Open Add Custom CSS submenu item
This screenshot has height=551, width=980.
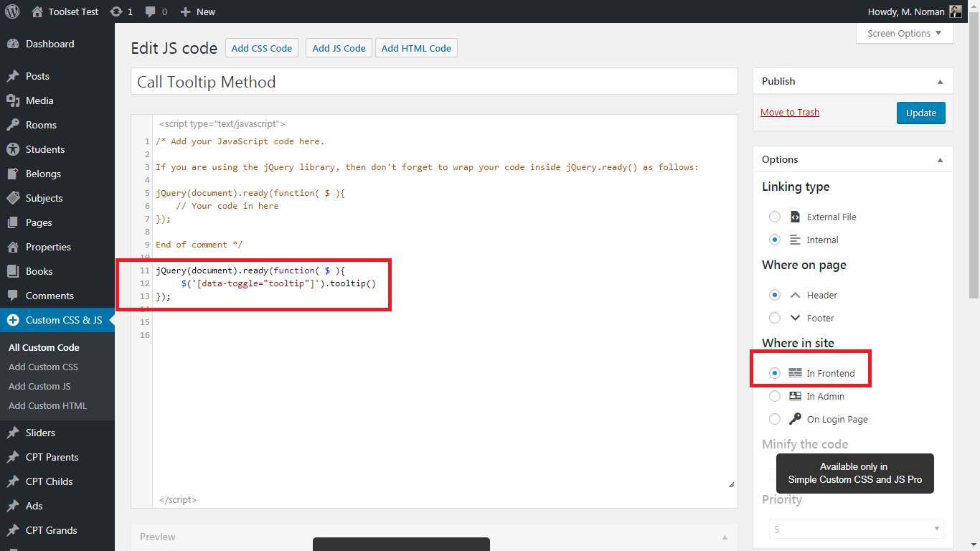pos(43,367)
